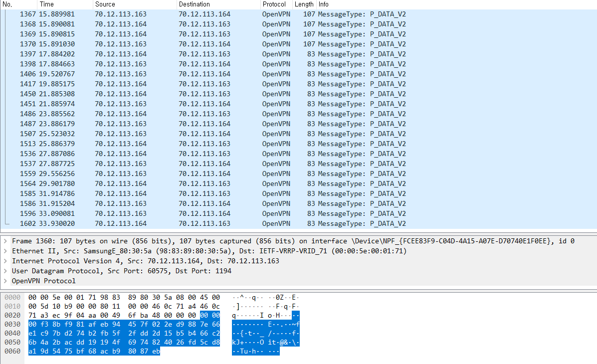Expand the Internet Protocol Version 4 row
597x364 pixels.
pyautogui.click(x=5, y=261)
